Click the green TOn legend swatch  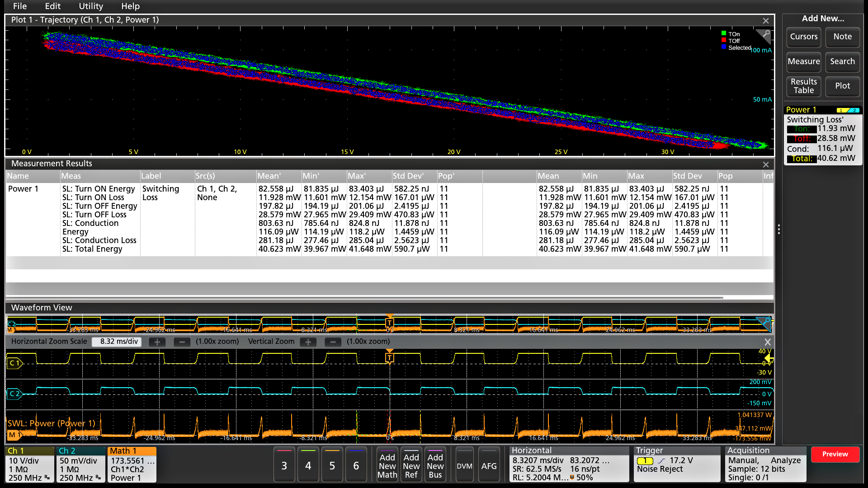pos(724,34)
